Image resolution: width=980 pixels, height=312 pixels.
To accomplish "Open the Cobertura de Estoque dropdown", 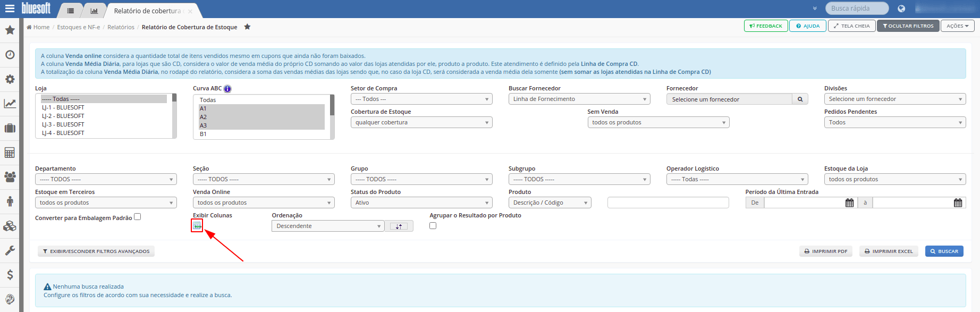I will (421, 122).
